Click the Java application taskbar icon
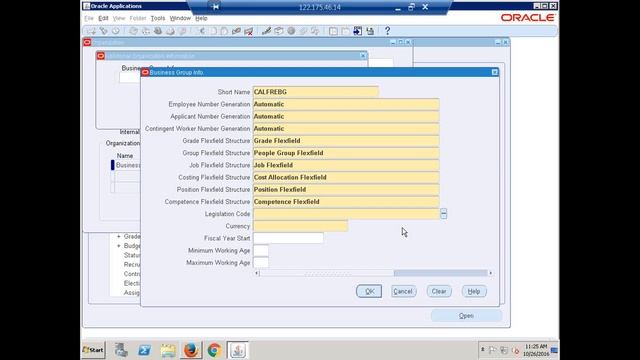This screenshot has width=640, height=360. [x=238, y=350]
